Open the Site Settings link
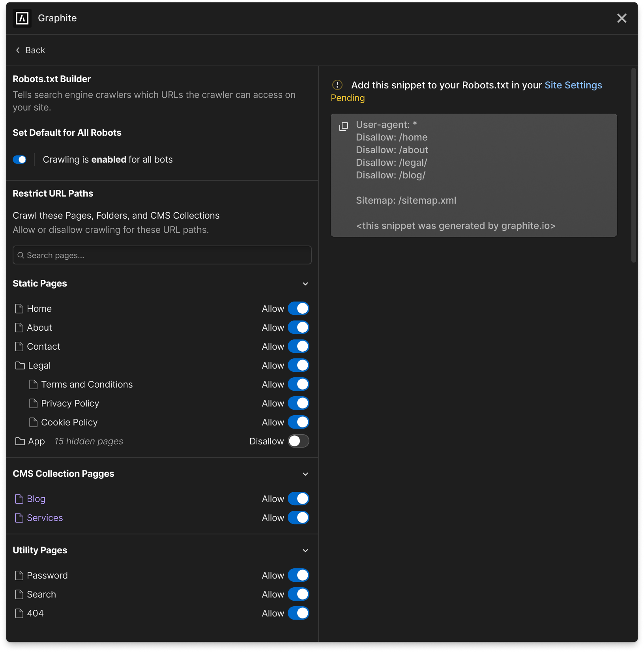The width and height of the screenshot is (644, 652). [x=573, y=85]
